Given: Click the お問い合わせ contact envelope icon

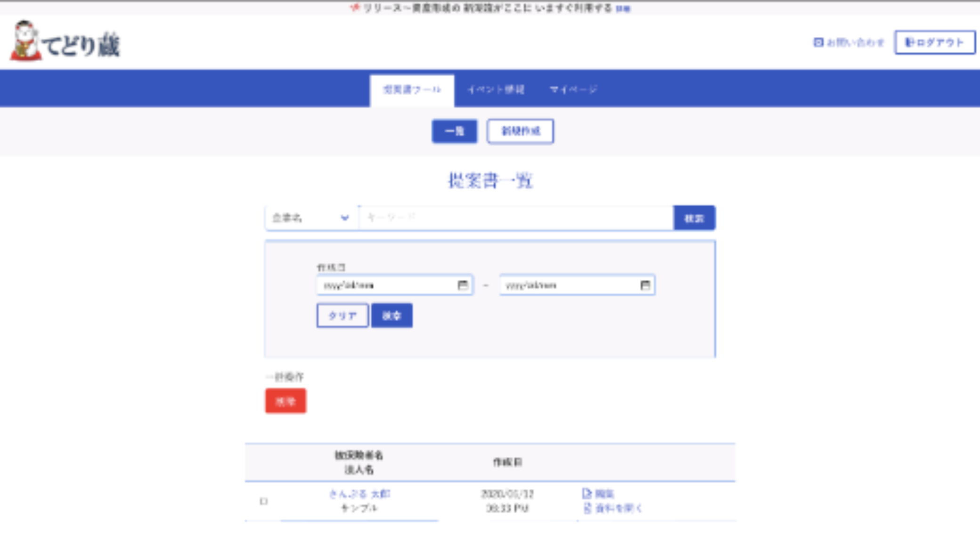Looking at the screenshot, I should click(x=818, y=42).
